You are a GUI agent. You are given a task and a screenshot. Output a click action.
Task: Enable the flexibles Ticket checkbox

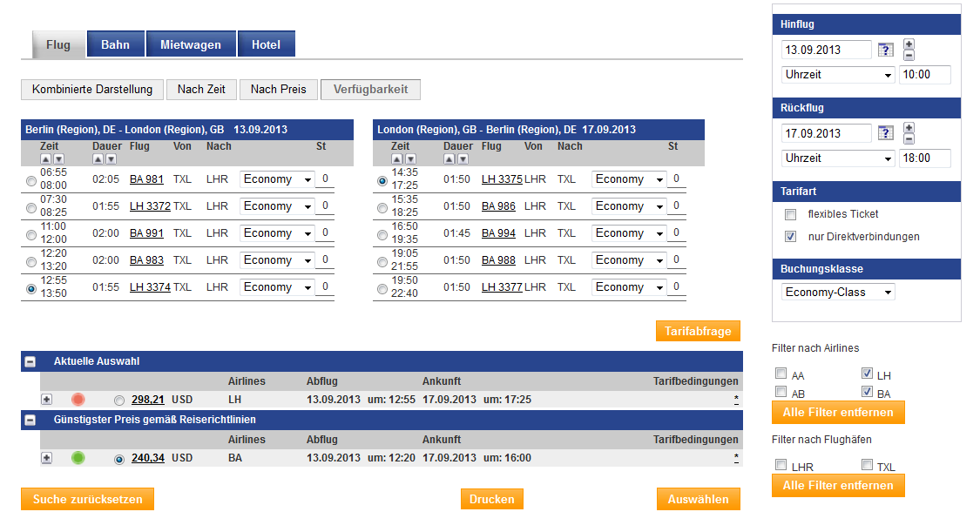pos(790,214)
